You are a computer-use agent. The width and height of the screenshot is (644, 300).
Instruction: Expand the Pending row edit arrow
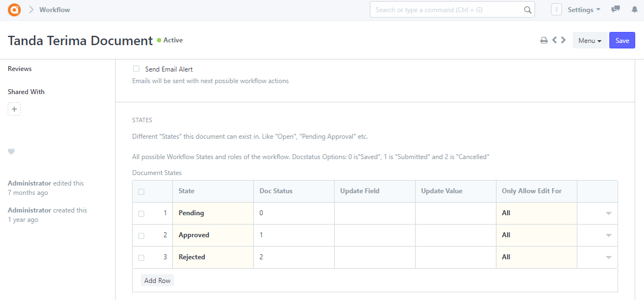point(609,213)
